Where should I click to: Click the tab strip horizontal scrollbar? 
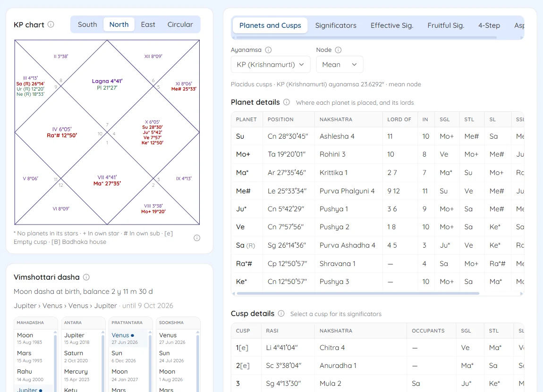366,37
